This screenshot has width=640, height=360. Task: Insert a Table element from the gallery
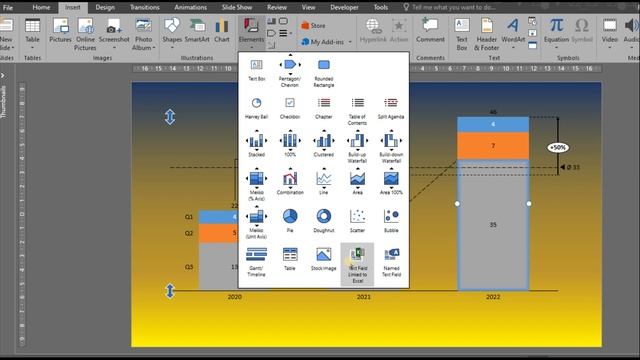point(290,259)
